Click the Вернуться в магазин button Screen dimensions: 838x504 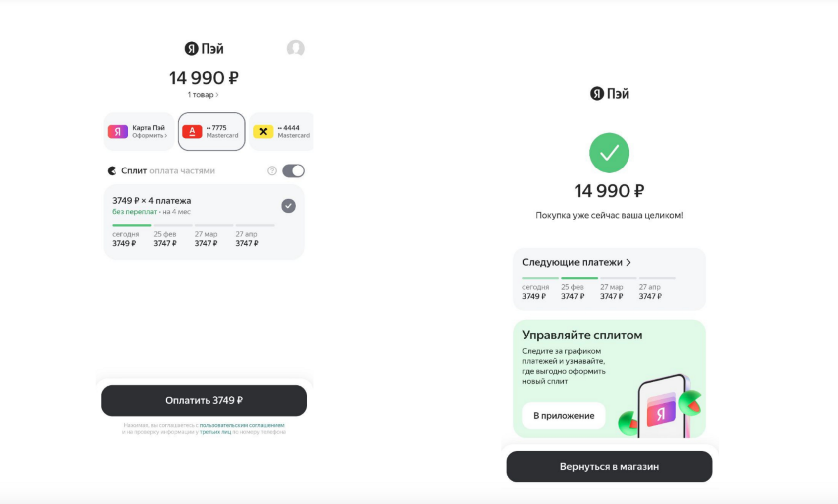[x=609, y=467]
